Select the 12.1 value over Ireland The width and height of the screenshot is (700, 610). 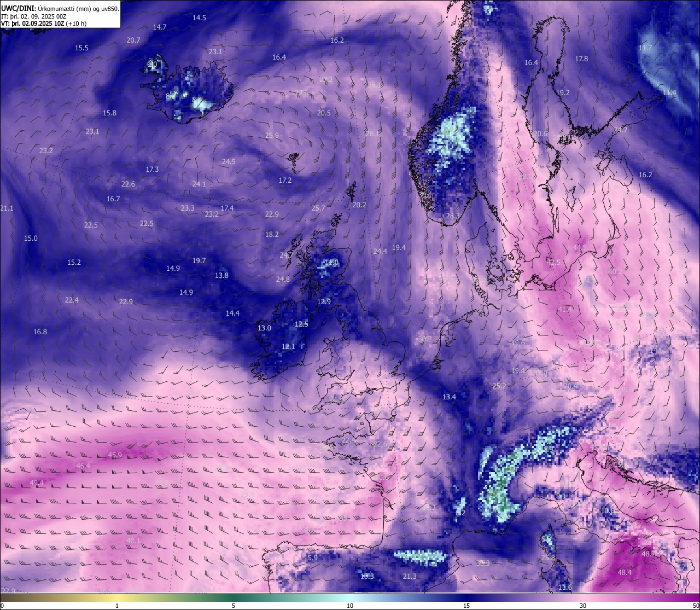click(288, 346)
